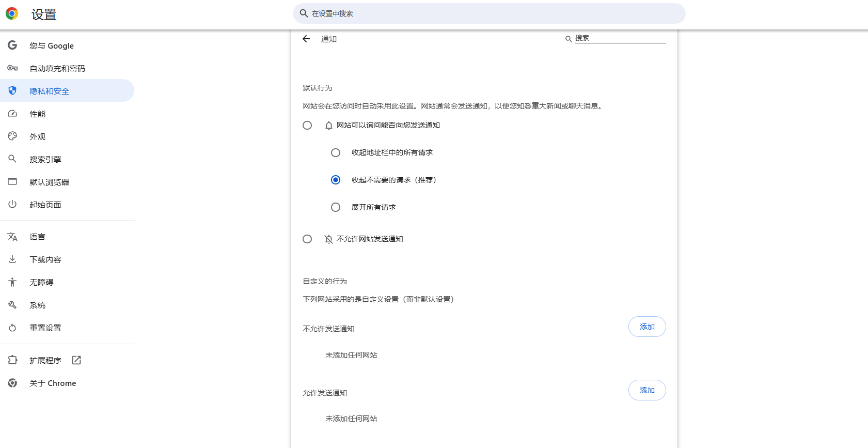Screen dimensions: 868x448
Task: Select 展开所有请求 radio button
Action: coord(336,207)
